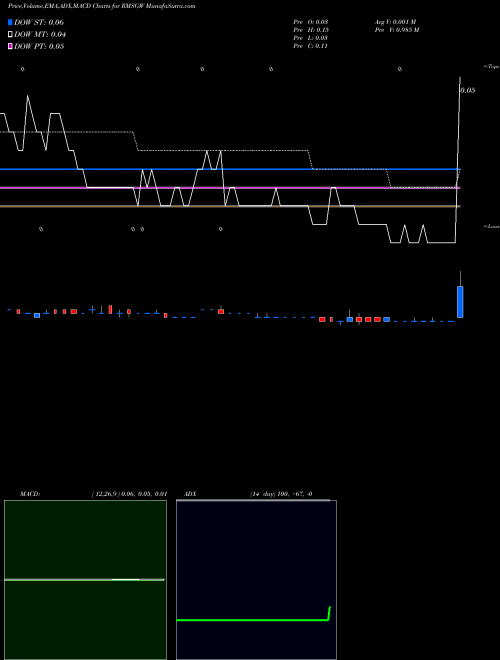Screen dimensions: 500x660
Task: Click the green ADX line in the ADX panel
Action: pos(253,620)
